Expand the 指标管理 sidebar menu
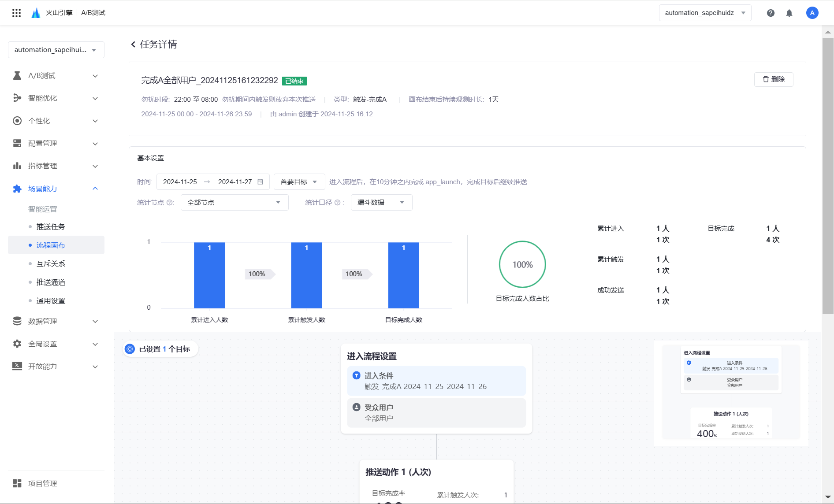The image size is (834, 504). pos(95,166)
